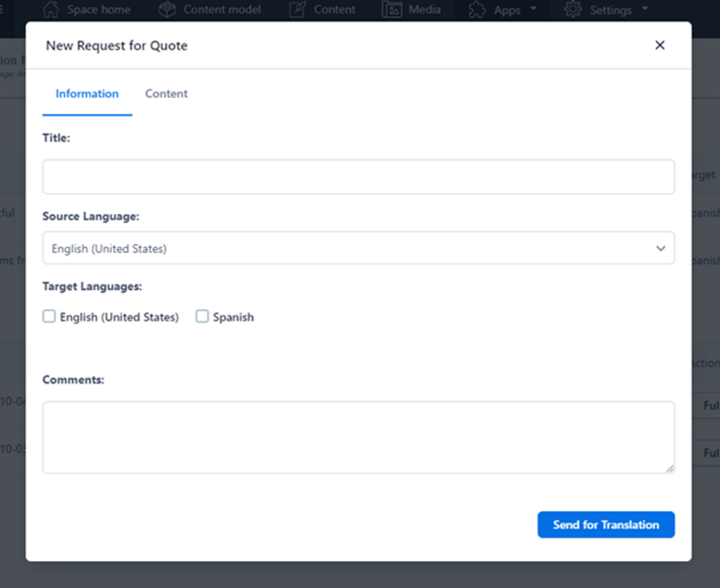The image size is (720, 588).
Task: Click the Settings gear icon
Action: 574,9
